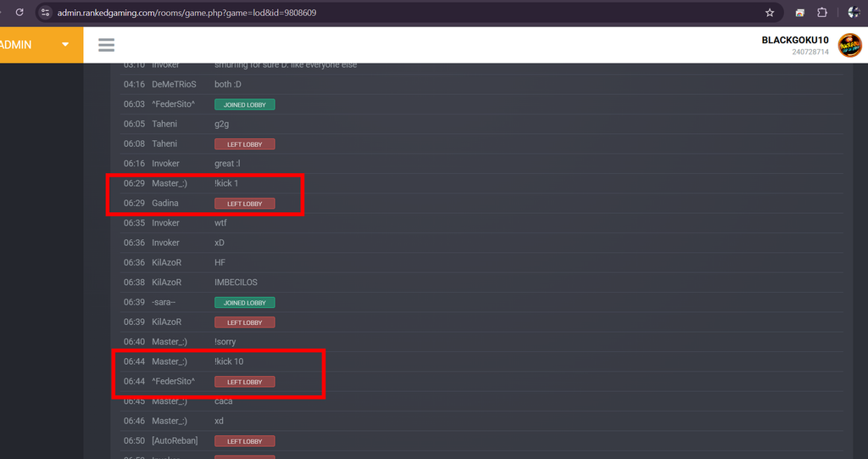The height and width of the screenshot is (459, 868).
Task: Select the DeMeTRioS player name
Action: click(174, 84)
